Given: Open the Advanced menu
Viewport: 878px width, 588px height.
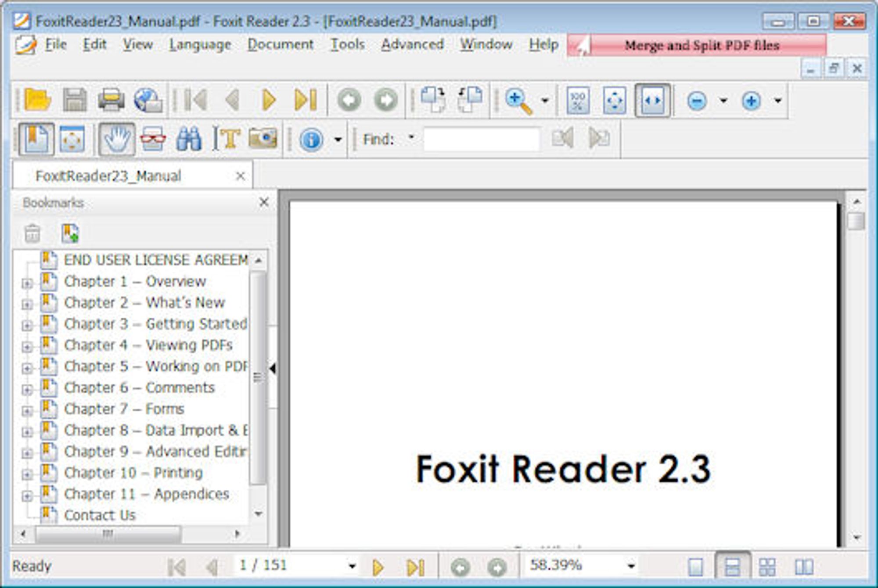Looking at the screenshot, I should pyautogui.click(x=412, y=44).
